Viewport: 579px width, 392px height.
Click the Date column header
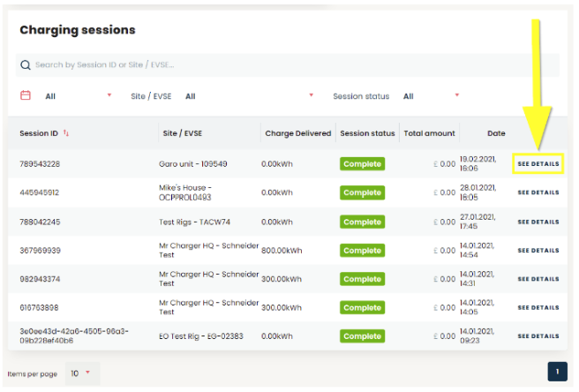496,133
